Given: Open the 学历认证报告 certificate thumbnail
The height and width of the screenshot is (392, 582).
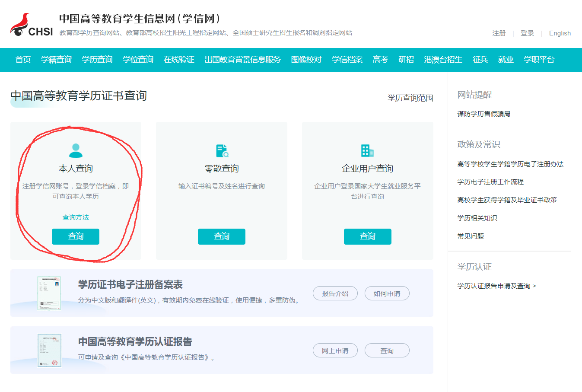Looking at the screenshot, I should click(x=49, y=351).
